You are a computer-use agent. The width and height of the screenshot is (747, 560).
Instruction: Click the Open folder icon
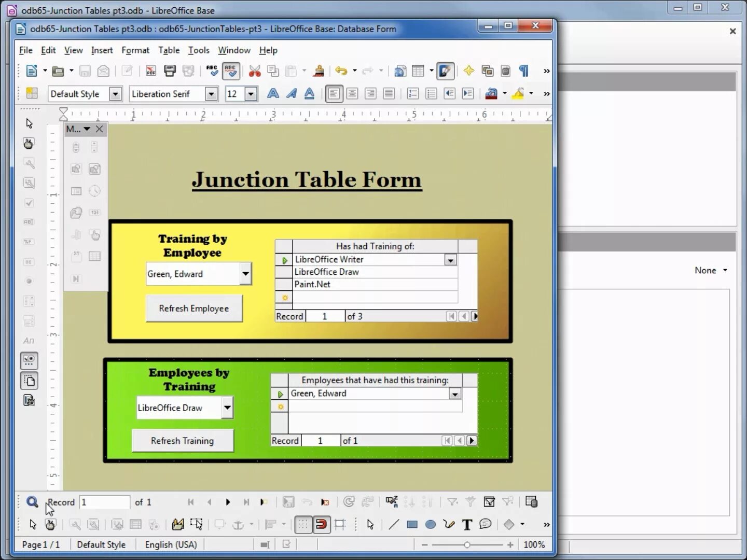pos(58,71)
